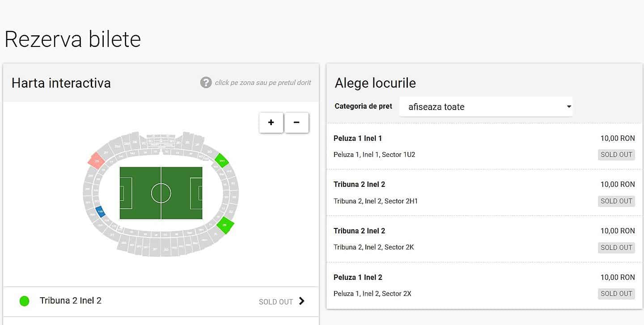Viewport: 644px width, 325px height.
Task: Zoom in the stadium map with plus
Action: coord(271,122)
